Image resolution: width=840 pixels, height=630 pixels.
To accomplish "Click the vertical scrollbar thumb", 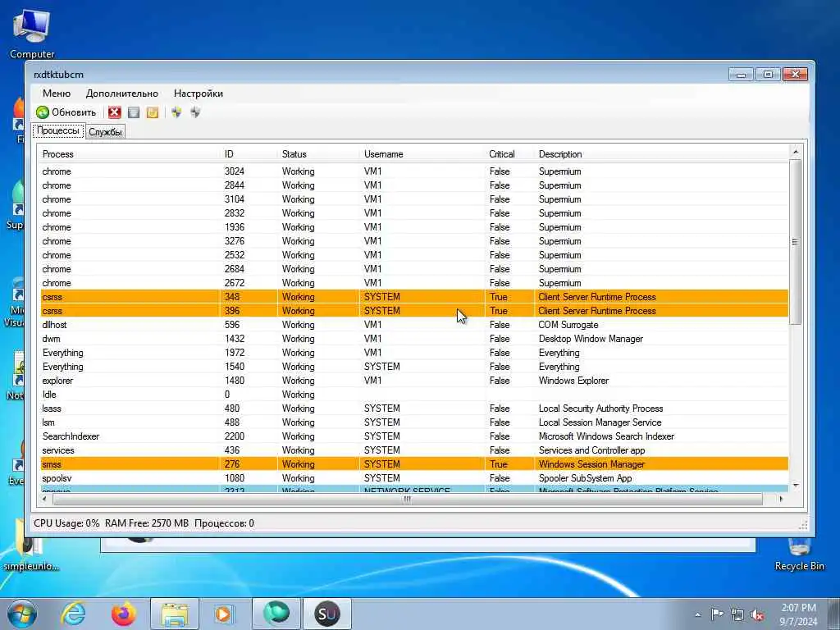I will 796,242.
